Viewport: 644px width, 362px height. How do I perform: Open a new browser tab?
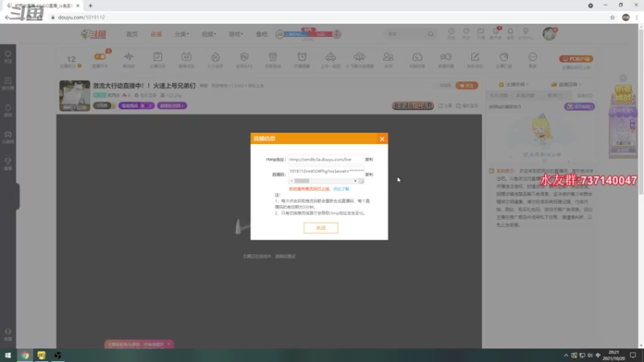pyautogui.click(x=90, y=6)
